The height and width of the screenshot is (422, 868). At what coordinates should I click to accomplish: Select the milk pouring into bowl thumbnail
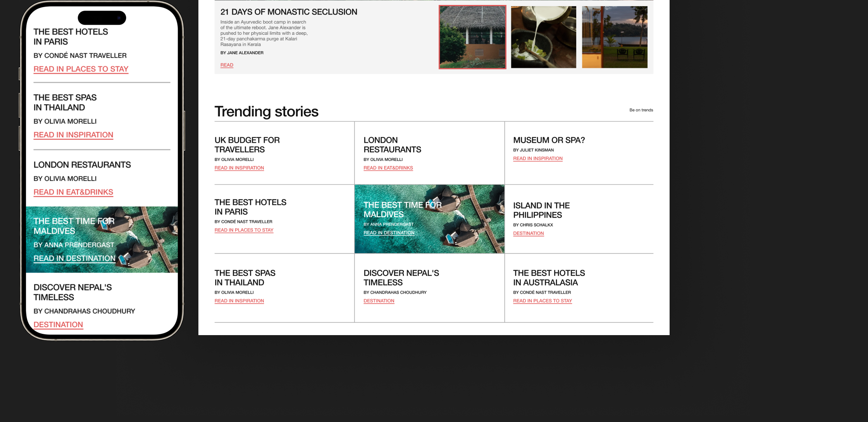(543, 37)
